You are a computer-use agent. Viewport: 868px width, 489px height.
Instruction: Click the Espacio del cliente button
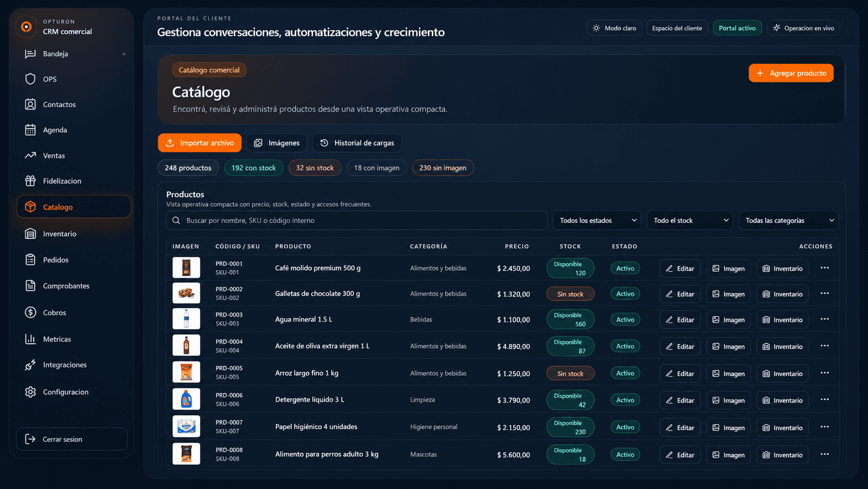pyautogui.click(x=677, y=28)
